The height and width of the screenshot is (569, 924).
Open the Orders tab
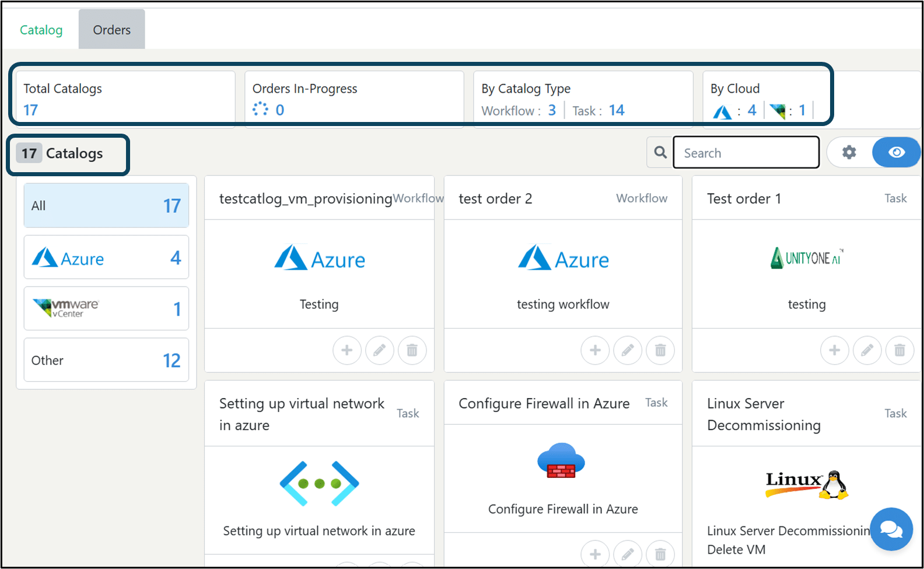pos(111,29)
